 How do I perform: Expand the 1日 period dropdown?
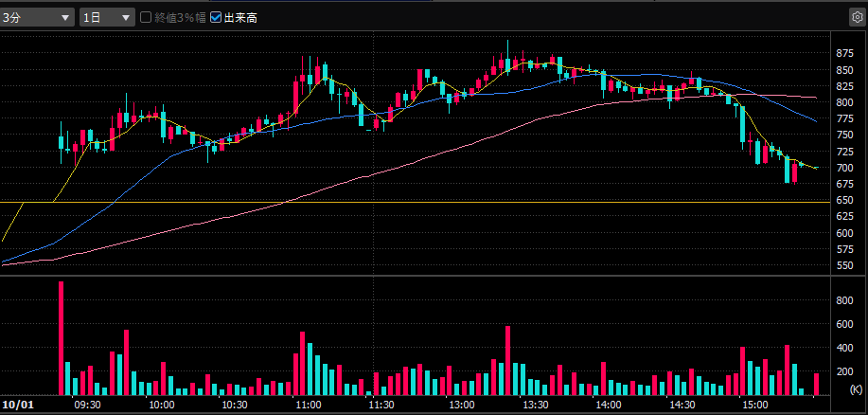pos(106,17)
